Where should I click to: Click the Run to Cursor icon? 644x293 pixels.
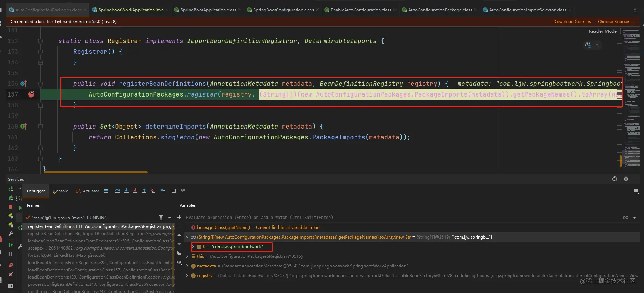[x=163, y=191]
